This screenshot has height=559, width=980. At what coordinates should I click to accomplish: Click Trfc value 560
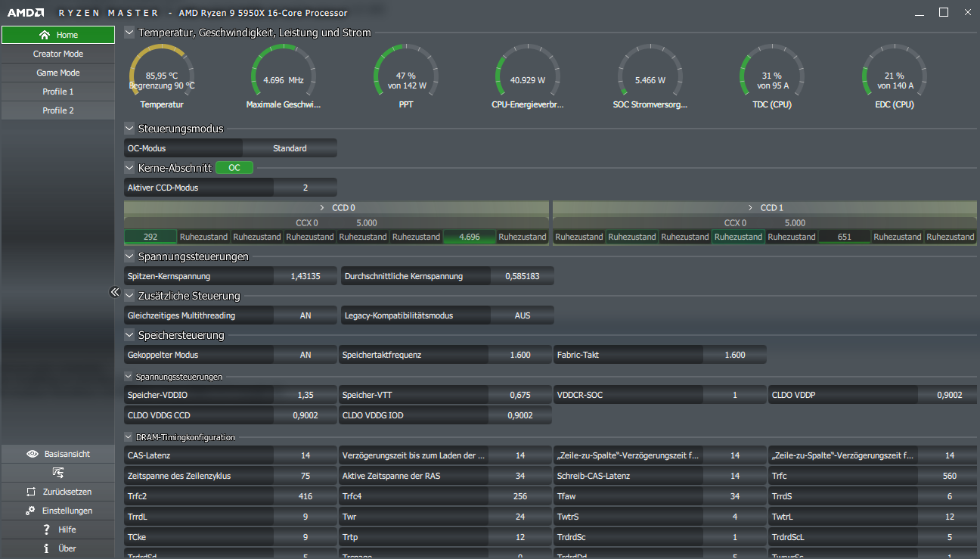(949, 476)
